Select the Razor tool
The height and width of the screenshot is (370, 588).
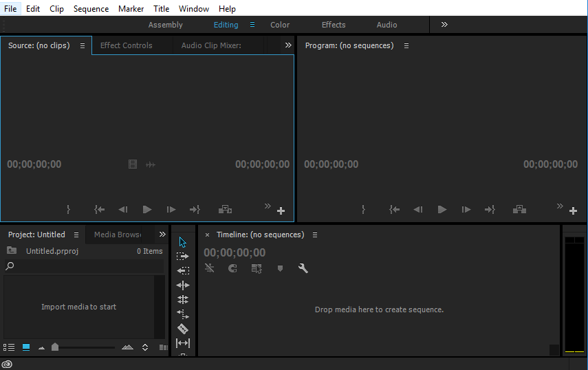[183, 329]
